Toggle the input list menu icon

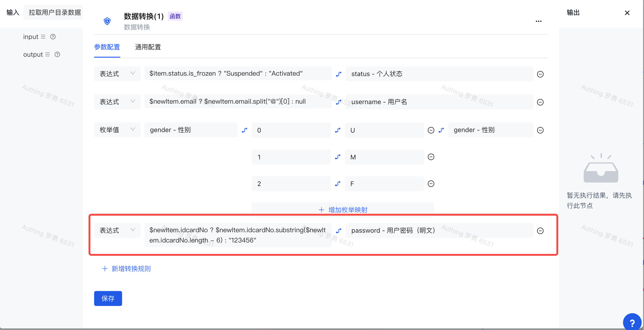pos(43,37)
